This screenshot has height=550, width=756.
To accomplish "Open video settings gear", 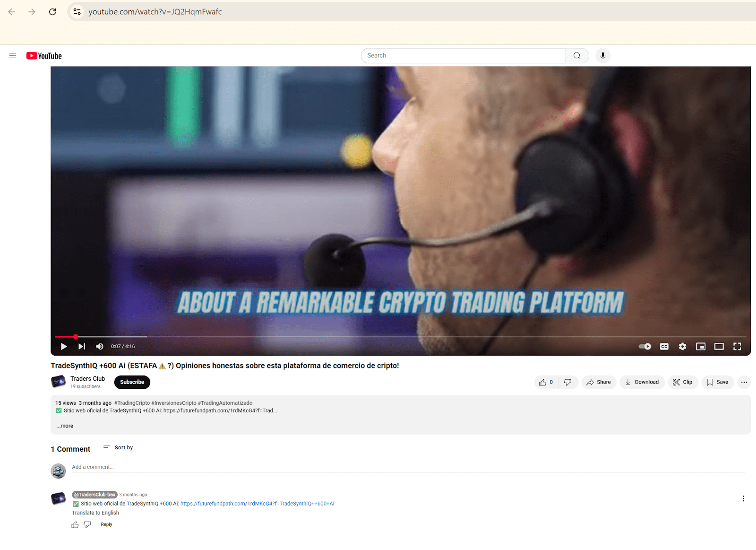I will (x=682, y=347).
